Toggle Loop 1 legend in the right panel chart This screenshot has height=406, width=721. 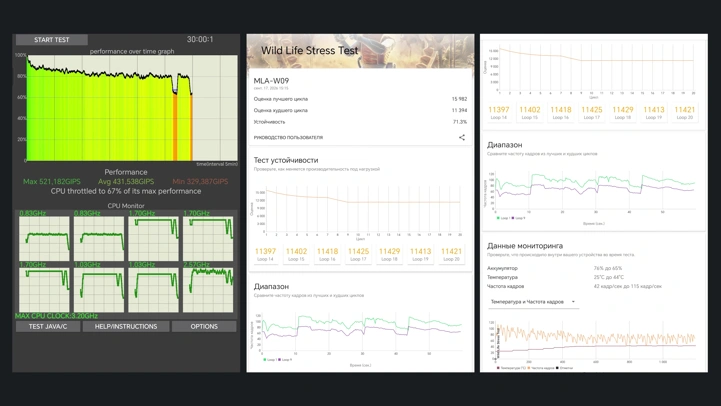point(503,218)
